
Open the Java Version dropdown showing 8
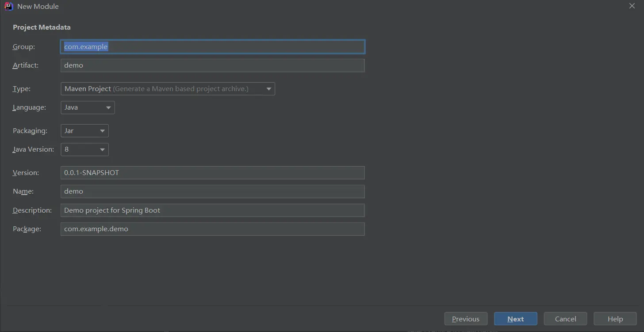click(84, 149)
